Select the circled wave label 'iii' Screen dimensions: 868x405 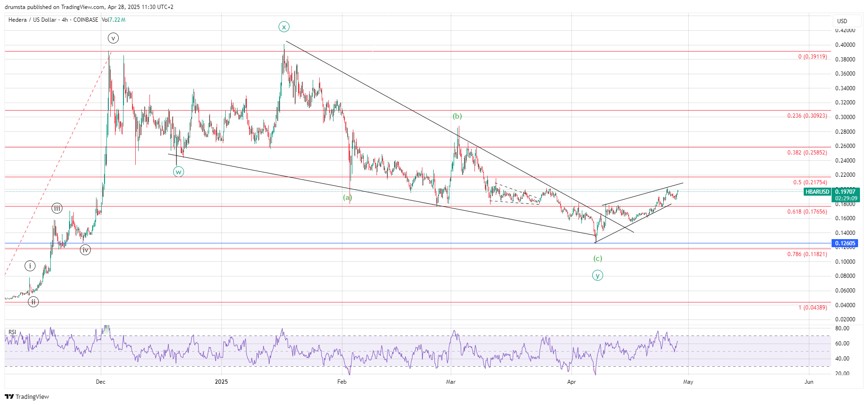click(x=57, y=208)
